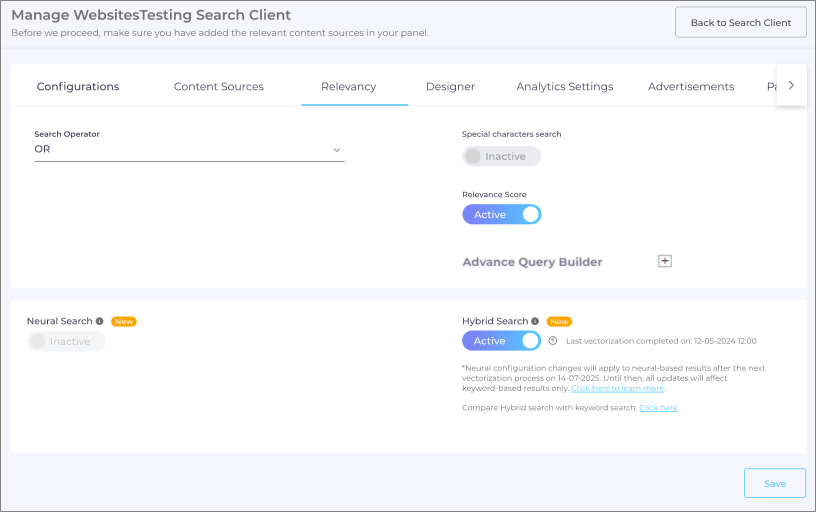Click the New badge next to Hybrid Search

pyautogui.click(x=559, y=321)
